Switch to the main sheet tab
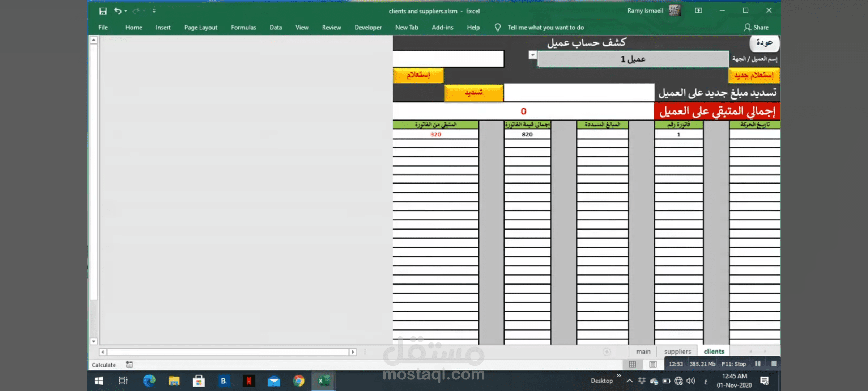Viewport: 868px width, 391px height. pos(643,352)
